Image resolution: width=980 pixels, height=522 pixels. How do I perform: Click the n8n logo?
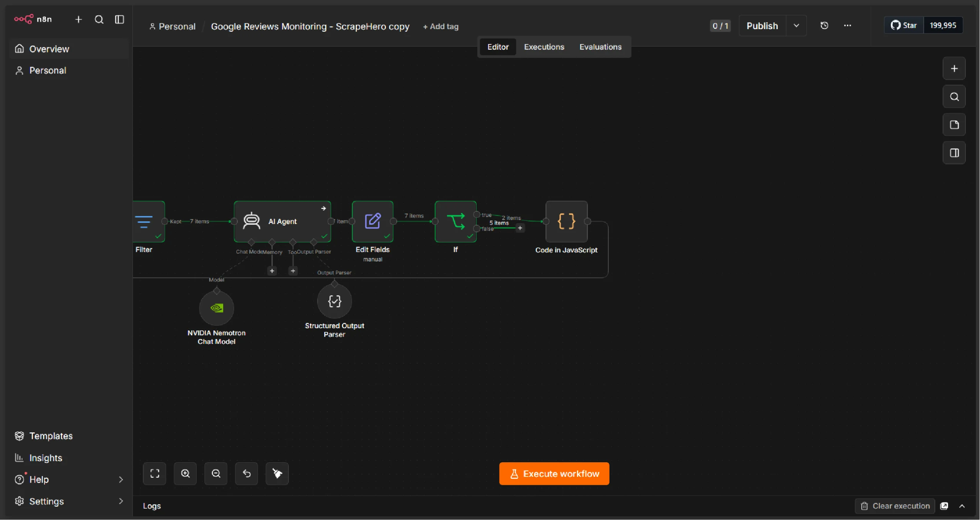(33, 19)
